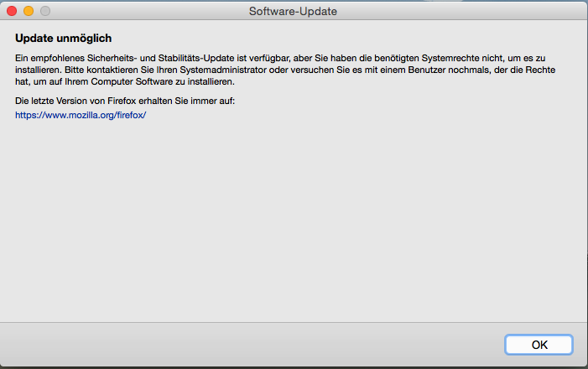The image size is (588, 369).
Task: Click the word "Firefox" in the version sentence
Action: tap(122, 101)
